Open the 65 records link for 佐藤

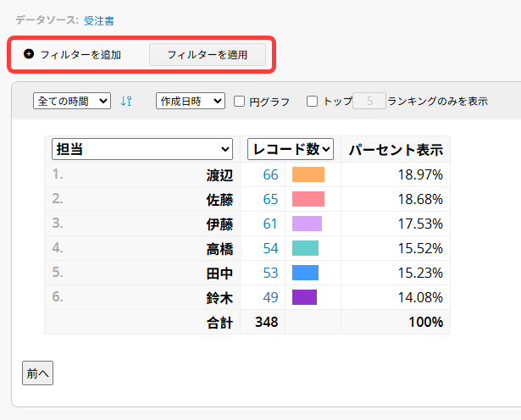click(270, 200)
